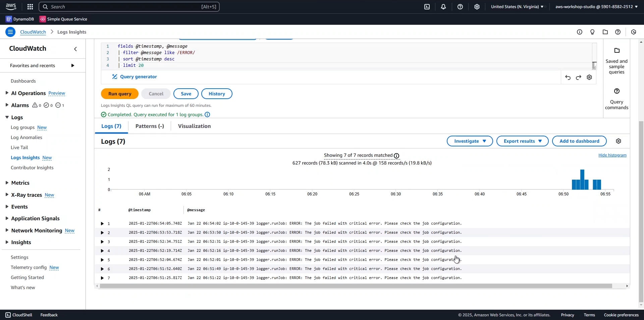Open the notifications bell

coord(443,7)
